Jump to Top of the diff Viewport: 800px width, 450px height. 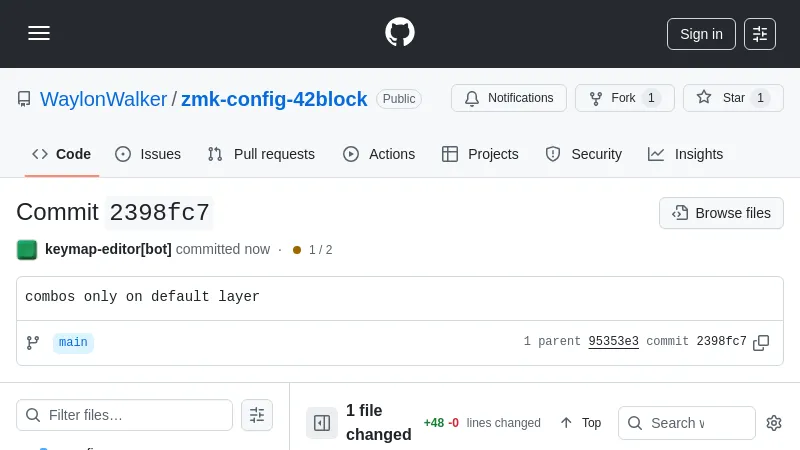tap(581, 423)
